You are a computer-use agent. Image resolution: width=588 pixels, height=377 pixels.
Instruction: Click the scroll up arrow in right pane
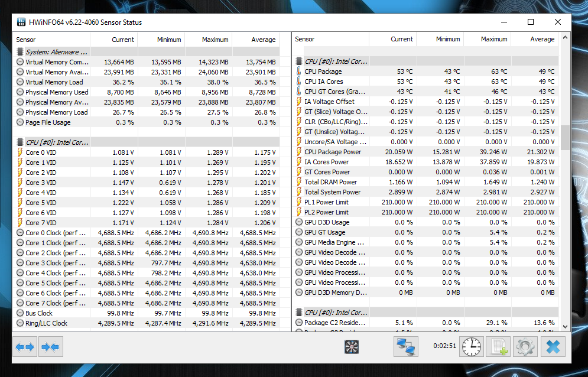tap(565, 37)
